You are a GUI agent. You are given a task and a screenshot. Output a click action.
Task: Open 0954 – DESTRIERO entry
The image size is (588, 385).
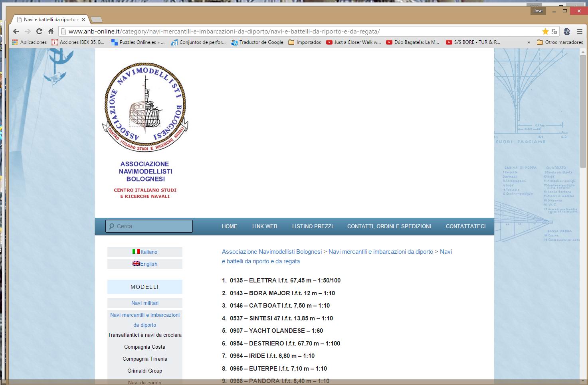(x=285, y=344)
